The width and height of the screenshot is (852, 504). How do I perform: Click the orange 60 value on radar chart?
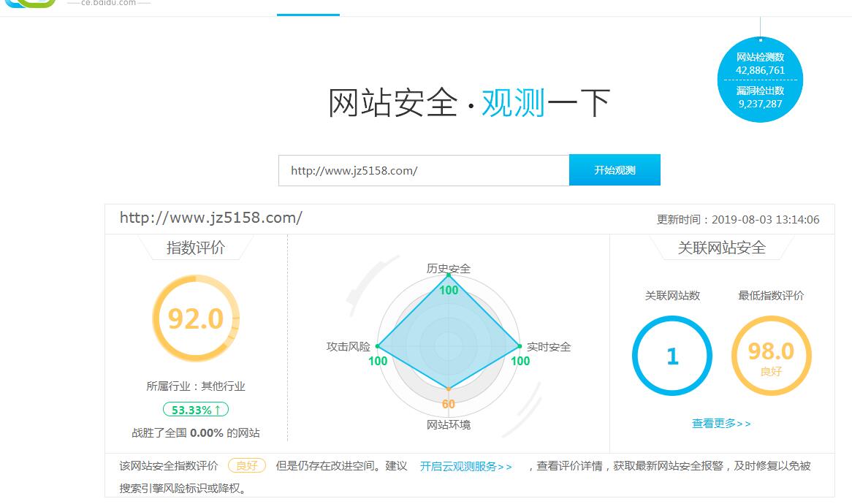pos(448,404)
